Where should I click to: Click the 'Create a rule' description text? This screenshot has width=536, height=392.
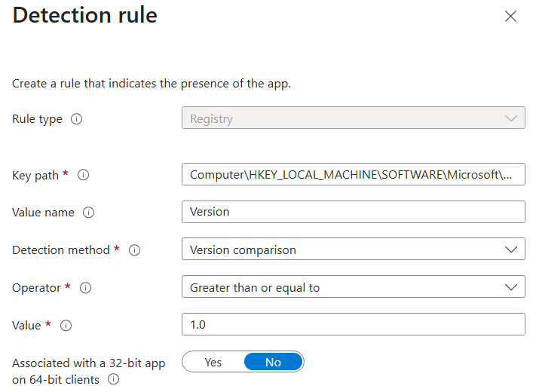(x=151, y=83)
